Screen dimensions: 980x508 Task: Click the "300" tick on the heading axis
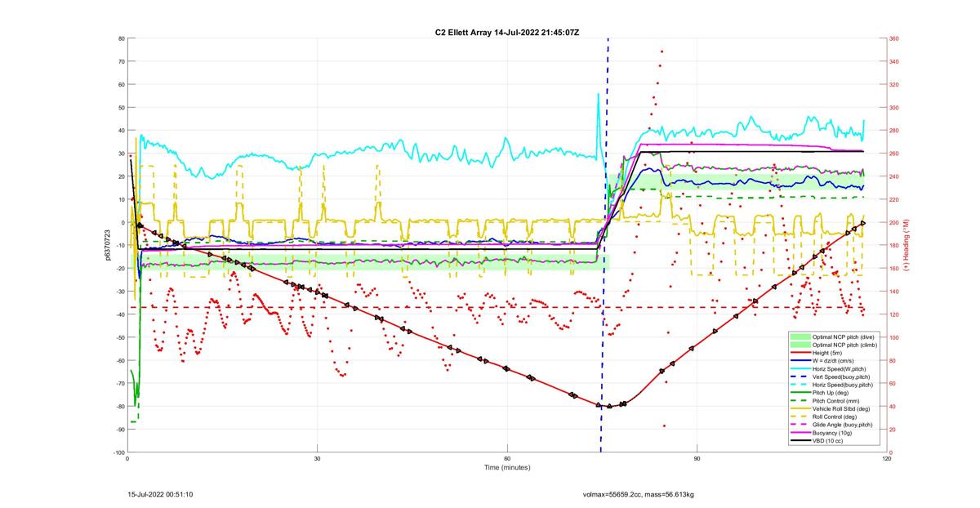point(894,107)
